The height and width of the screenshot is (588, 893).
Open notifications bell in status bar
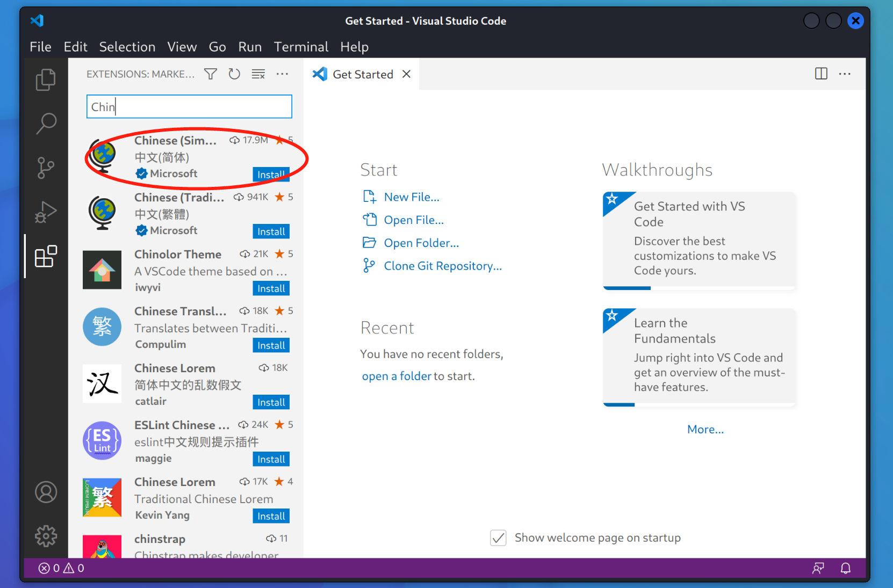pyautogui.click(x=845, y=568)
